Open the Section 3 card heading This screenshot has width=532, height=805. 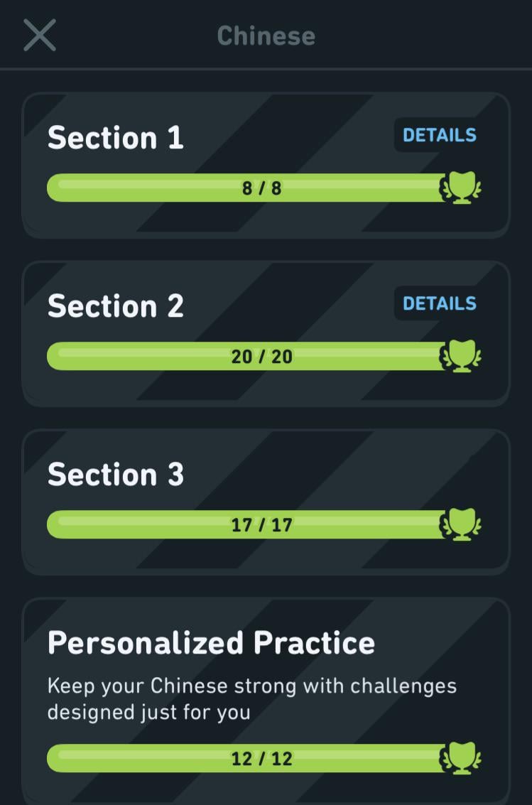click(116, 475)
